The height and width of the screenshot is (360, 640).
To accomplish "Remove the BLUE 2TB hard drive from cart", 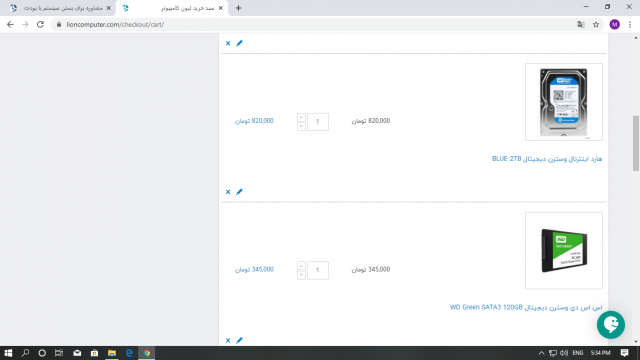I will tap(228, 192).
